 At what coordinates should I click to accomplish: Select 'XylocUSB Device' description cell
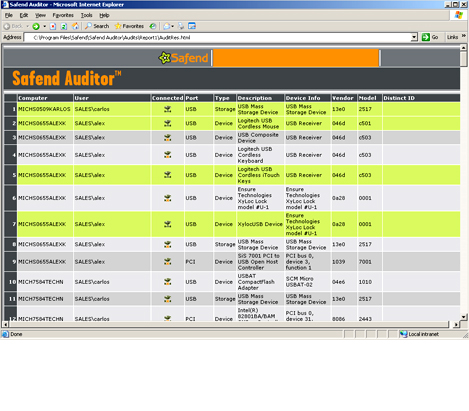click(x=260, y=224)
